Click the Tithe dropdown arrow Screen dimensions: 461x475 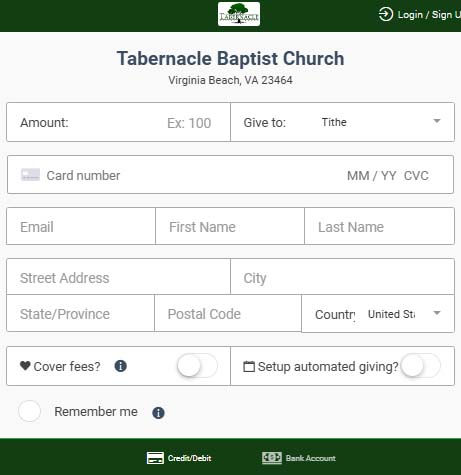click(x=437, y=121)
